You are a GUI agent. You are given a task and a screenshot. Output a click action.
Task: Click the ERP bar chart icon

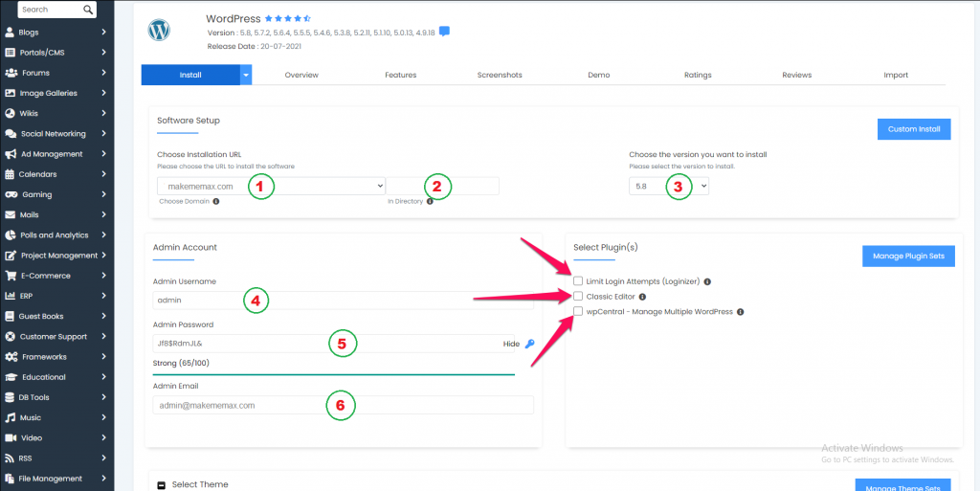coord(10,296)
